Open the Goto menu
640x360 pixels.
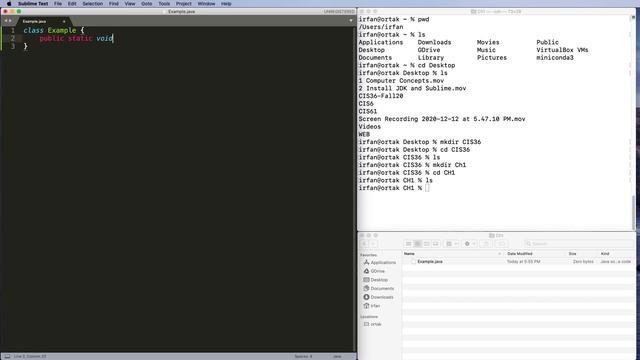147,4
